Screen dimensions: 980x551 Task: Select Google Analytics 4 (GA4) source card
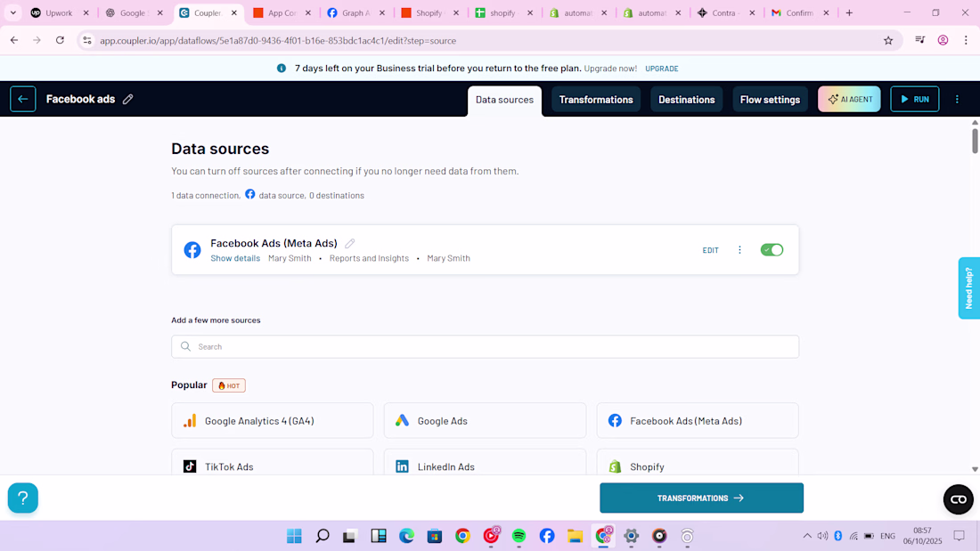tap(273, 420)
